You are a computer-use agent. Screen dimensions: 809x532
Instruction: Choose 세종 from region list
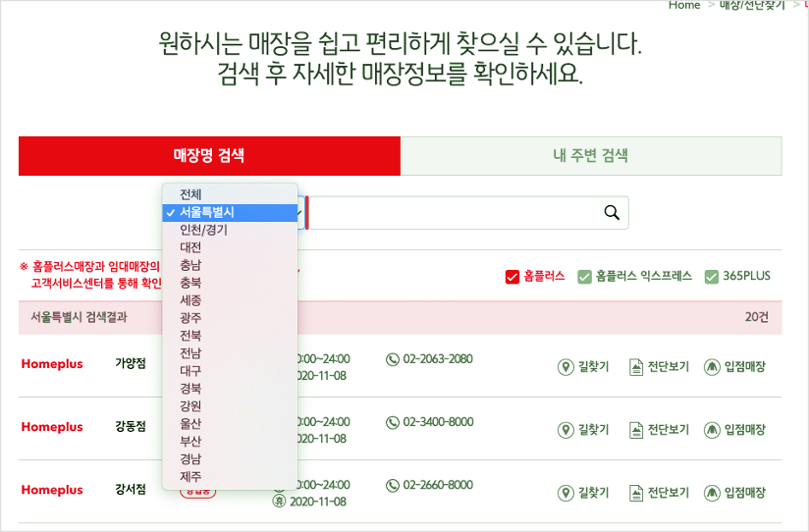(x=230, y=299)
